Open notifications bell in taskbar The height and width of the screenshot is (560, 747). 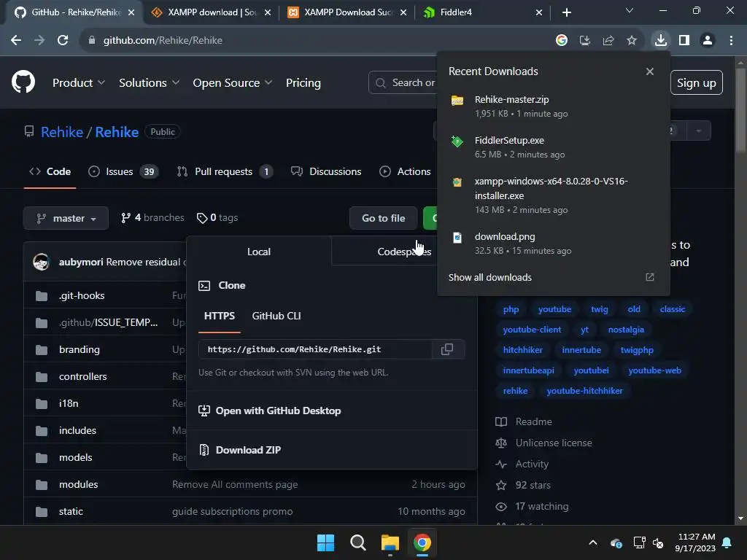(x=727, y=542)
